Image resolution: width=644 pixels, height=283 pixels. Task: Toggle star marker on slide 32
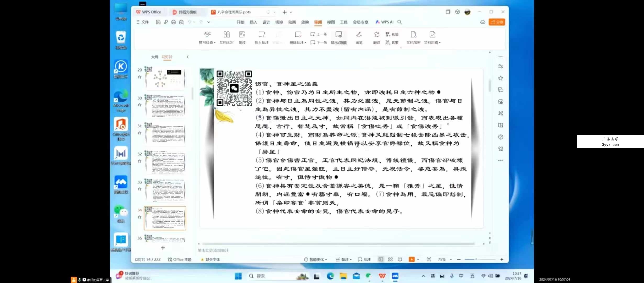pyautogui.click(x=140, y=161)
